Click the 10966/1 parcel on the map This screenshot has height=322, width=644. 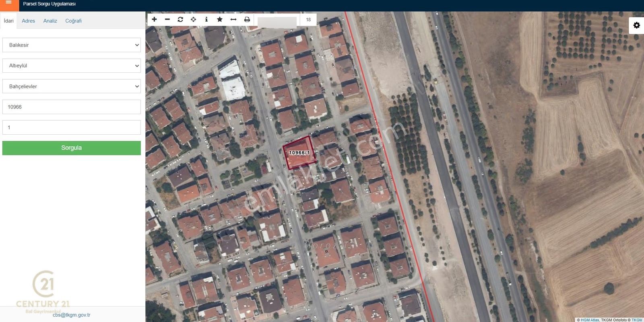pos(298,153)
